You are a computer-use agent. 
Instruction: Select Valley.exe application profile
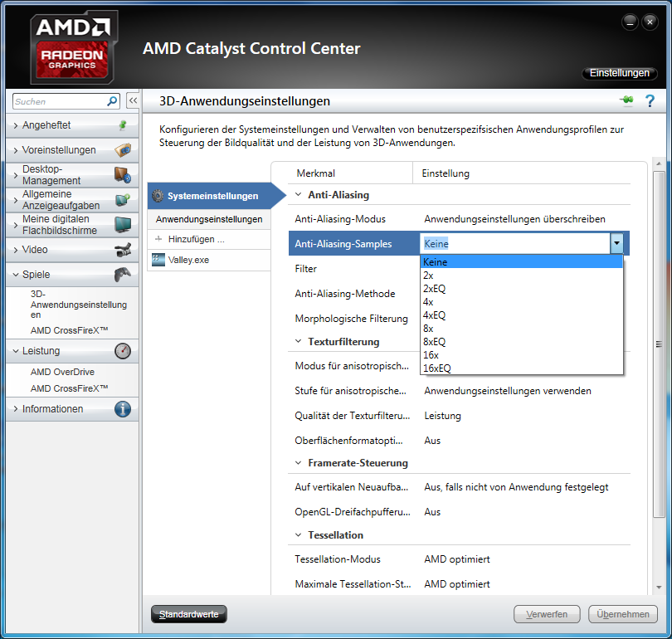(209, 260)
